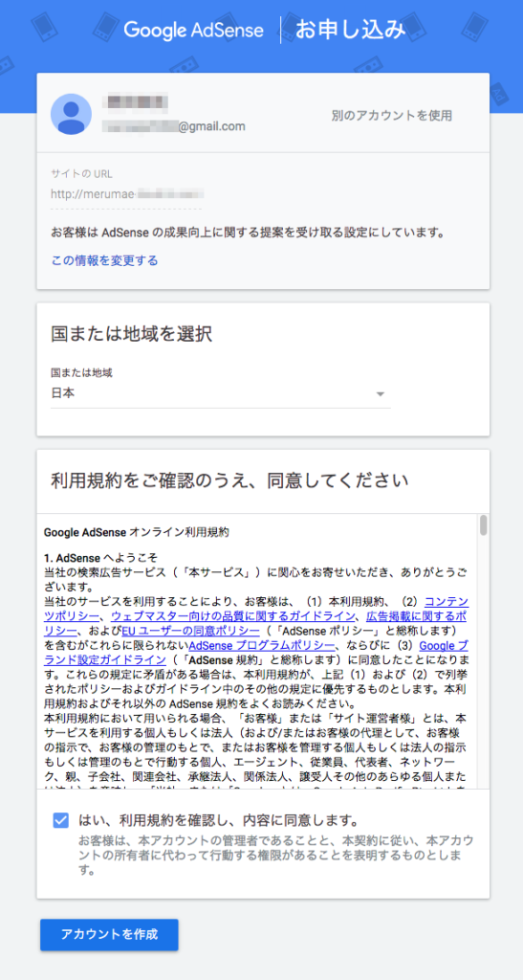Image resolution: width=523 pixels, height=980 pixels.
Task: Click the 国または地域を選択 heading
Action: click(132, 334)
